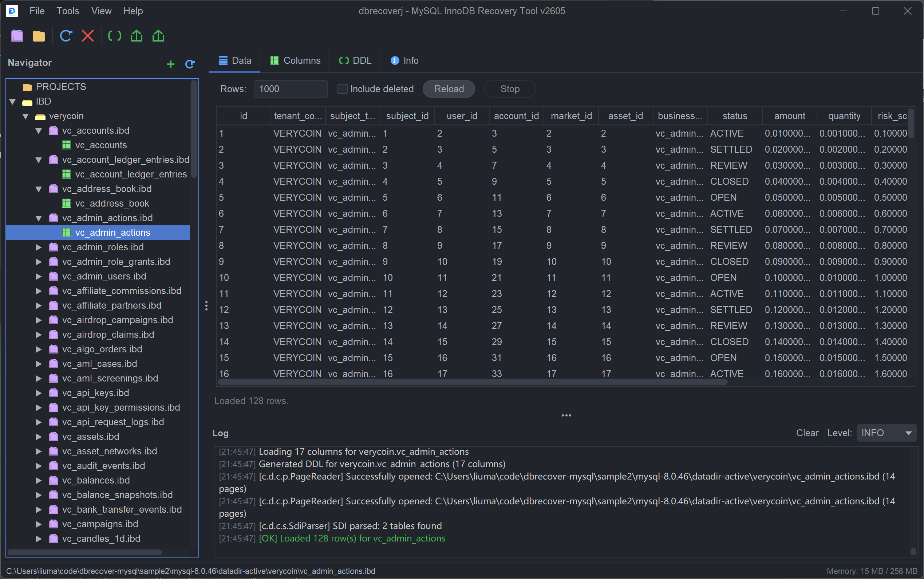
Task: Click the horizontal splitter dots above Log
Action: click(x=566, y=415)
